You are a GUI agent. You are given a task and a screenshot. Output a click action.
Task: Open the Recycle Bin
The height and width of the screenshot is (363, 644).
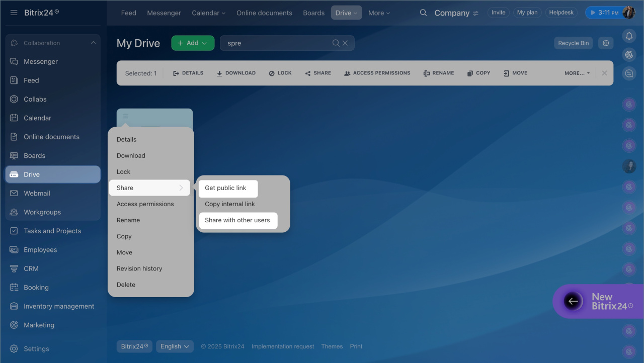tap(573, 43)
